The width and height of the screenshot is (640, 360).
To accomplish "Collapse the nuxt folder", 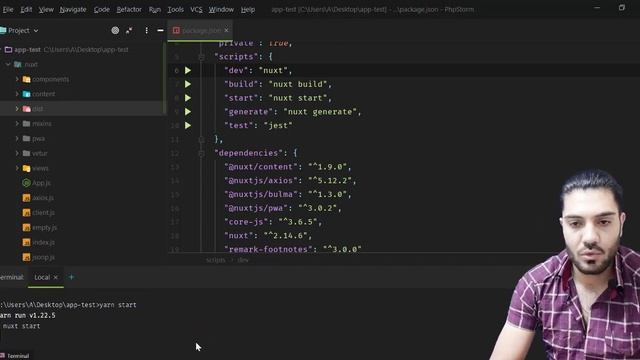I will [8, 64].
